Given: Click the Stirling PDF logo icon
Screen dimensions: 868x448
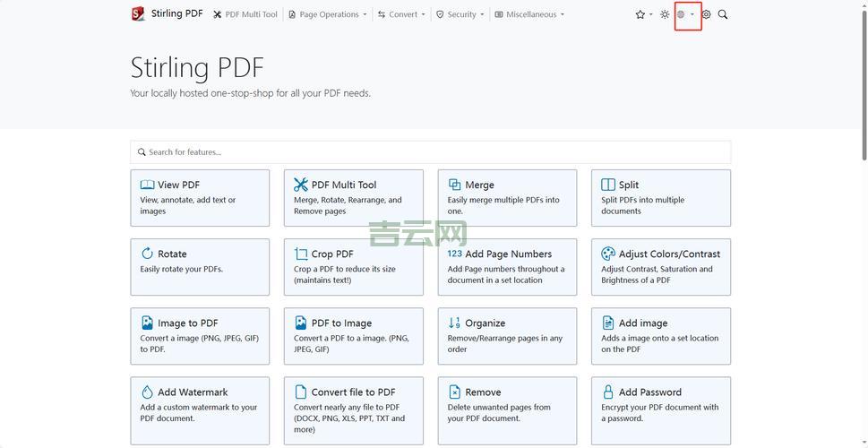Looking at the screenshot, I should (x=138, y=13).
